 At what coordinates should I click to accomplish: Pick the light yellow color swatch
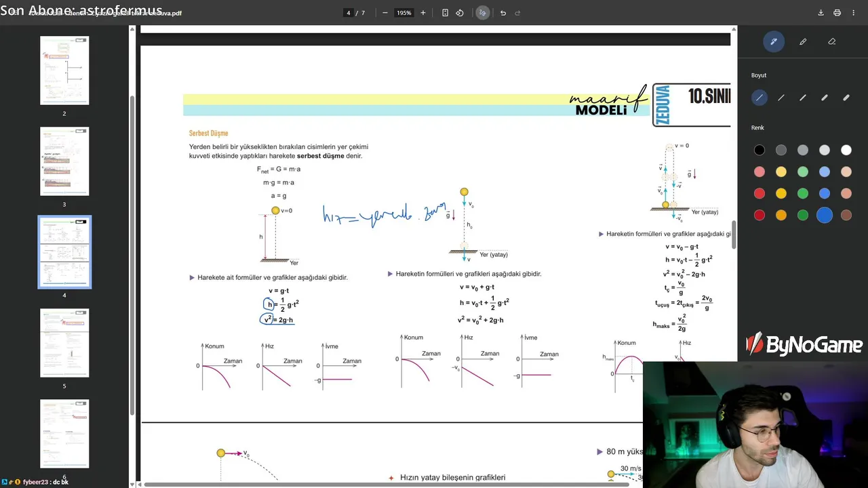[781, 172]
